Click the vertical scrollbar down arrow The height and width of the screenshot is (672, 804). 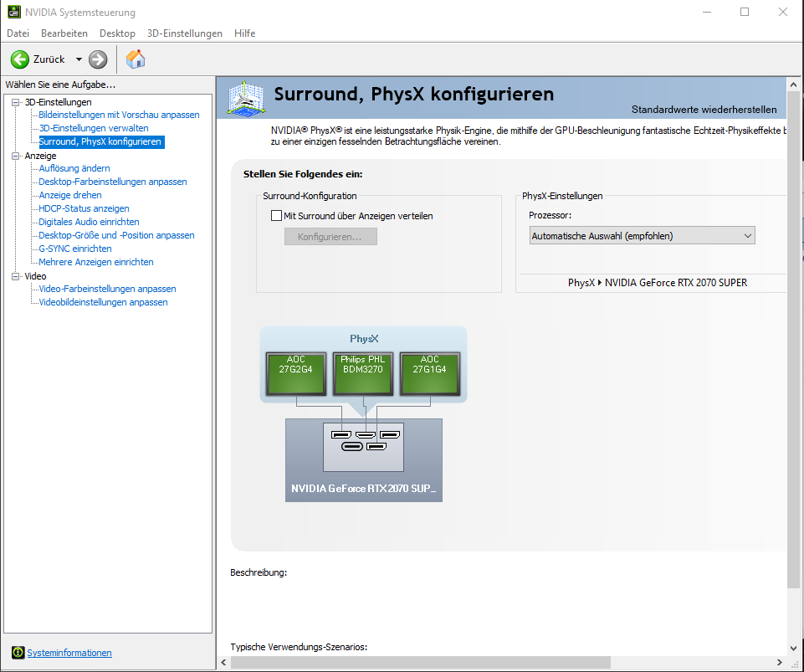pyautogui.click(x=793, y=649)
